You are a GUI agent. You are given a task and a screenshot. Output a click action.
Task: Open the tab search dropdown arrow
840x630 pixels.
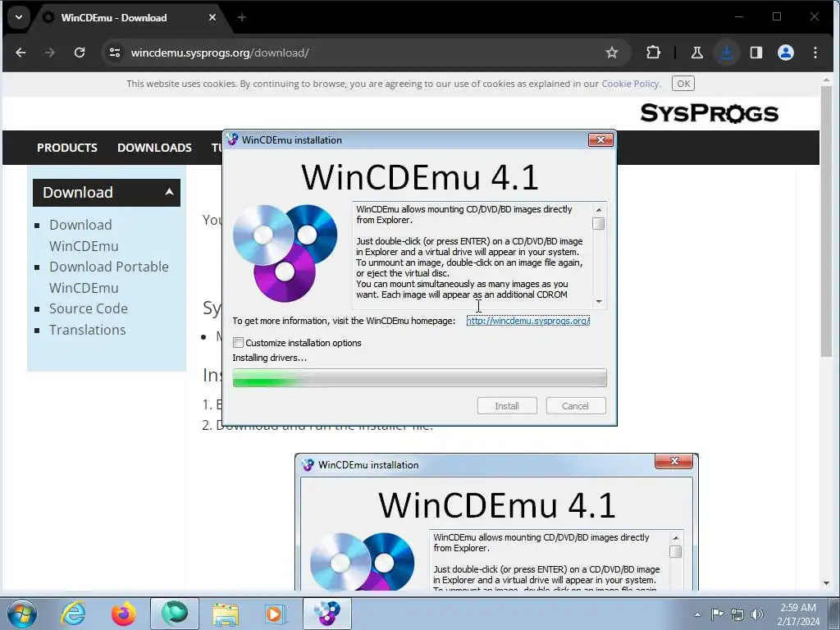click(x=19, y=17)
